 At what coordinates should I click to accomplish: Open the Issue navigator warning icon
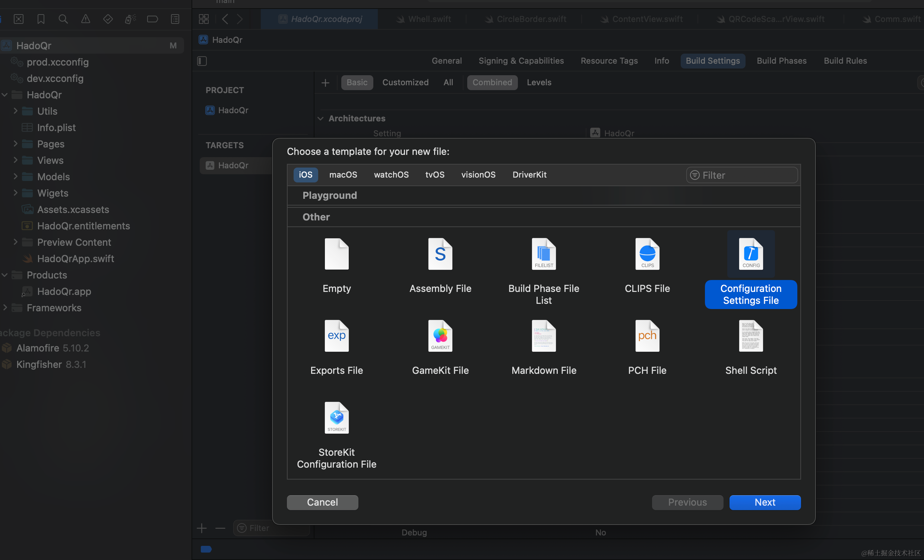tap(85, 19)
